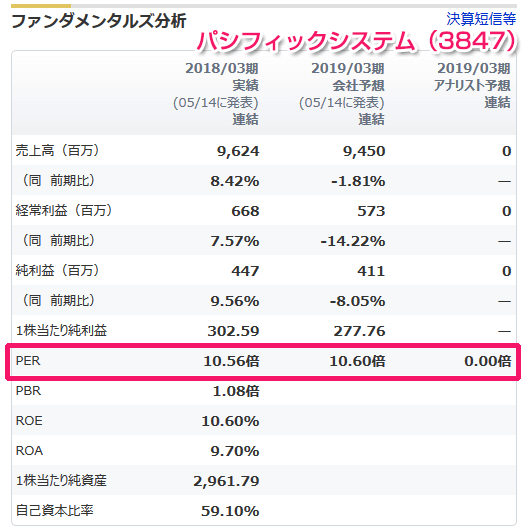
Task: Click ordinary profit growth 7.57%
Action: (x=235, y=241)
